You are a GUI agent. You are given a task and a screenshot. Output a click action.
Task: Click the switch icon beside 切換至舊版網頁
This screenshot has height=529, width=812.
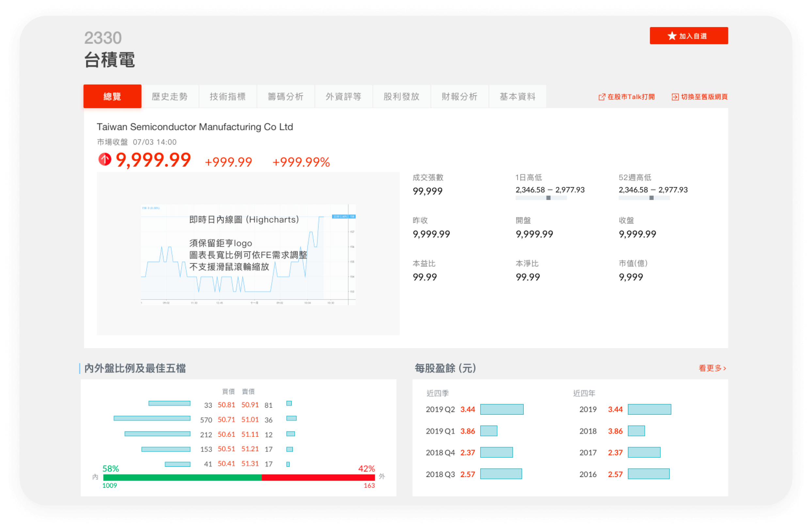pos(675,97)
